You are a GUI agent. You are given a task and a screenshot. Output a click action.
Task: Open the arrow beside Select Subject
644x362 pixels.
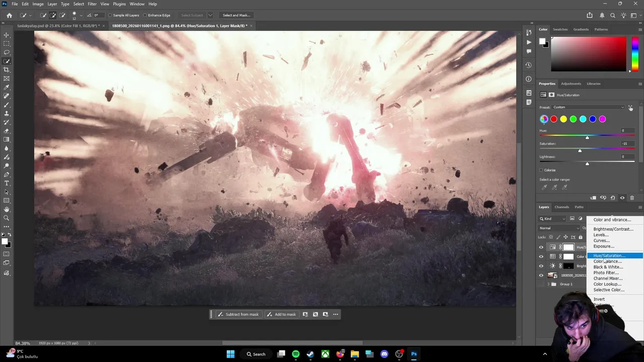point(210,15)
